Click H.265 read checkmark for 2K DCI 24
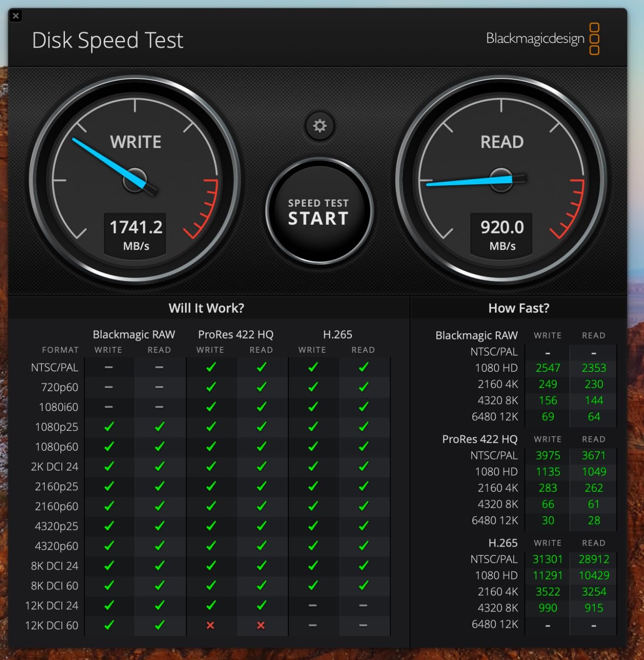 pos(364,466)
